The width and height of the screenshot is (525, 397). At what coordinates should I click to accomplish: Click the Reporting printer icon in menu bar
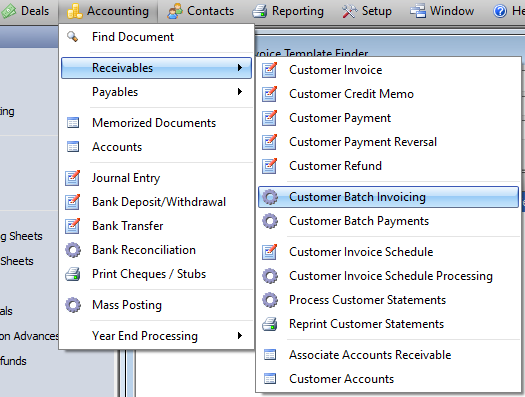[259, 11]
